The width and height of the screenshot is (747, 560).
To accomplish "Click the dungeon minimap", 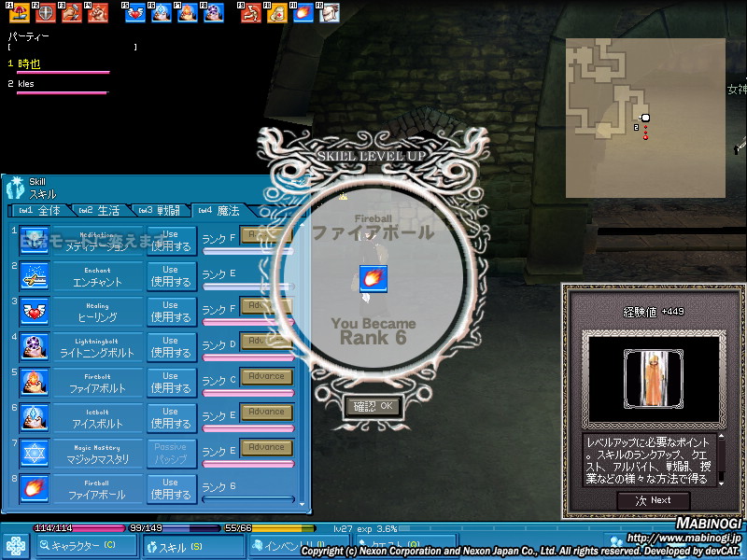I will click(x=645, y=119).
